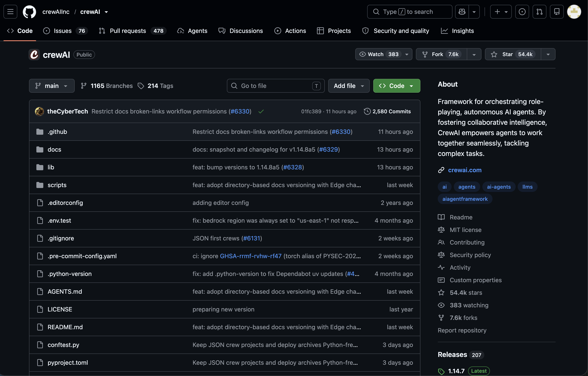Click the .github folder icon
Screen dimensions: 588x376
tap(40, 132)
